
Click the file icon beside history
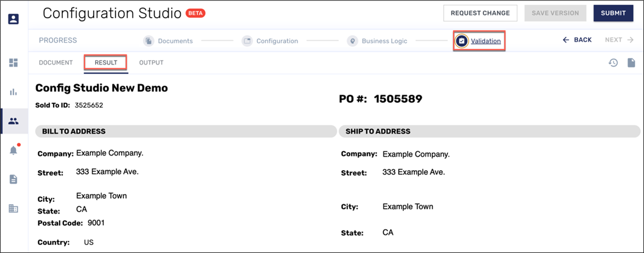click(631, 63)
